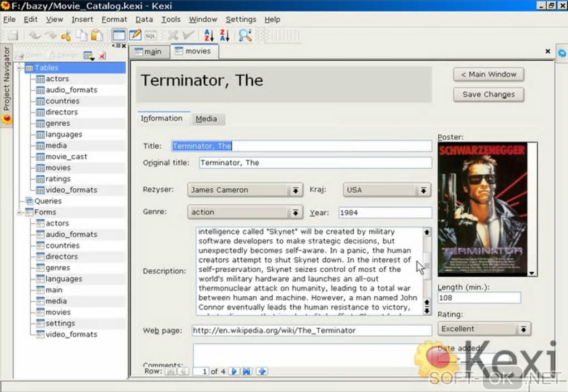Click description scrollbar bottom down arrow
568x392 pixels.
pyautogui.click(x=427, y=311)
